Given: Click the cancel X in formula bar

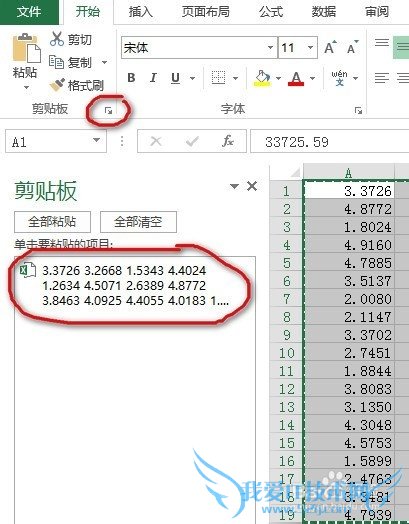Looking at the screenshot, I should pos(156,141).
